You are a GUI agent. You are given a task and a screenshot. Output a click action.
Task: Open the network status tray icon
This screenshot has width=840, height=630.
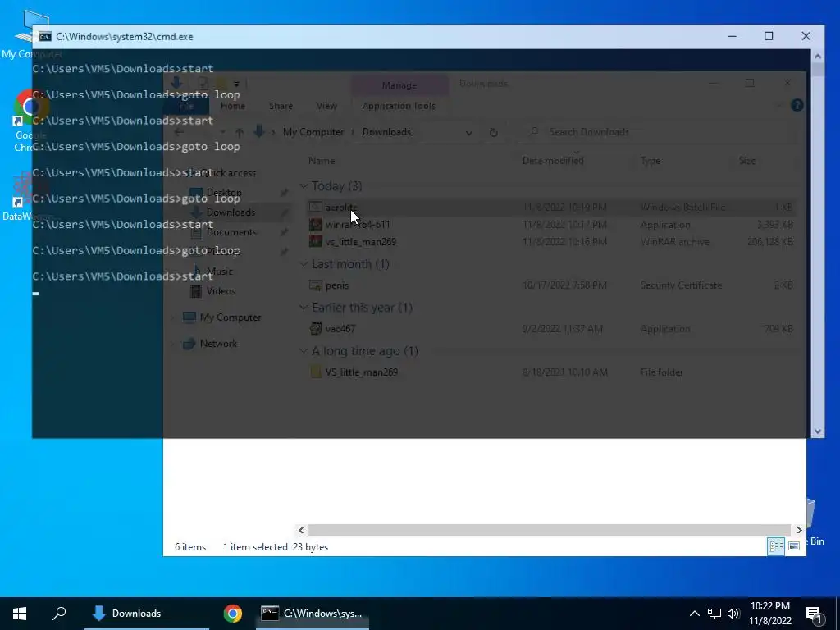coord(714,614)
